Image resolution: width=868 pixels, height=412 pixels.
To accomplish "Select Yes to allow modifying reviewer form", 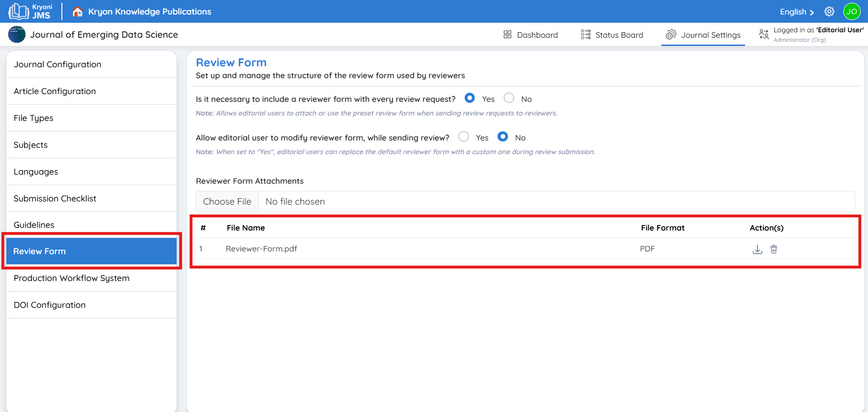I will tap(463, 137).
